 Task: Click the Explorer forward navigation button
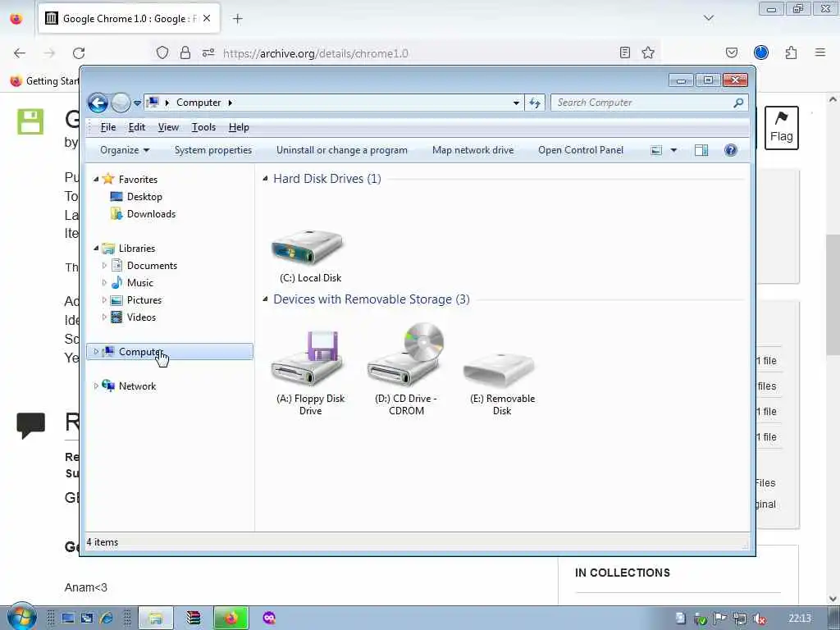click(121, 103)
